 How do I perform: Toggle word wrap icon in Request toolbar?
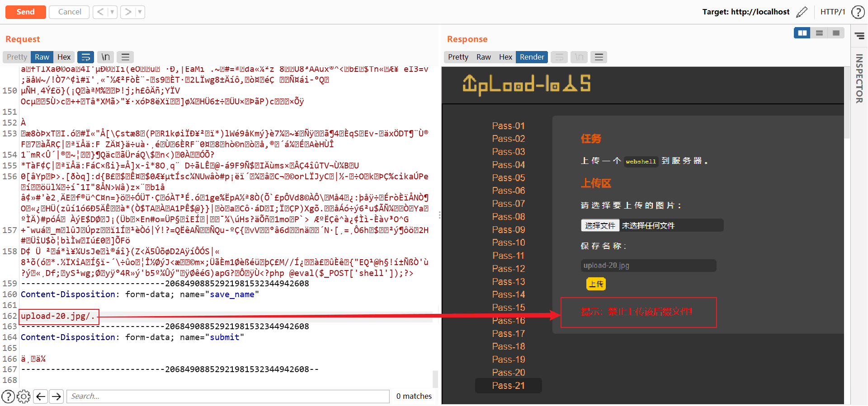tap(85, 57)
